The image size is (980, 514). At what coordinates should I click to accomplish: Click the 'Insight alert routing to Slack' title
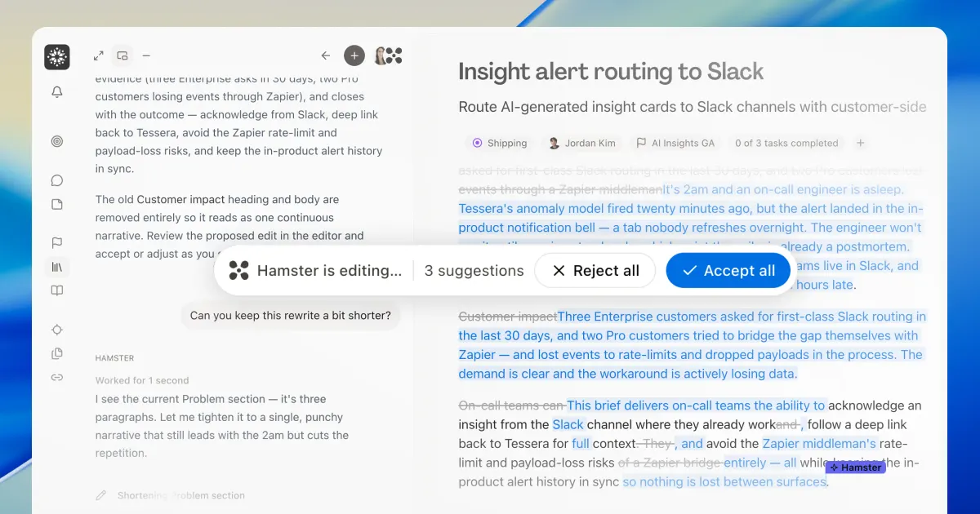[x=611, y=72]
